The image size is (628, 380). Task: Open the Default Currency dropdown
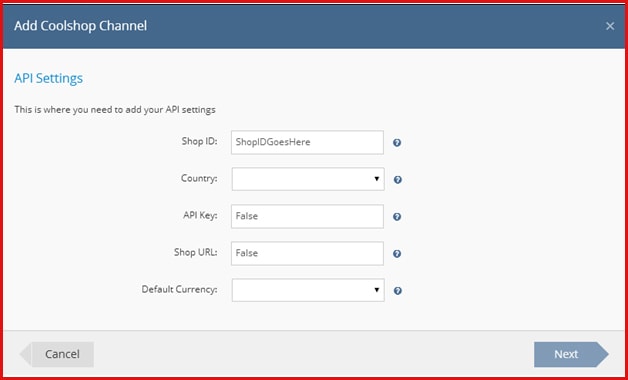(308, 290)
